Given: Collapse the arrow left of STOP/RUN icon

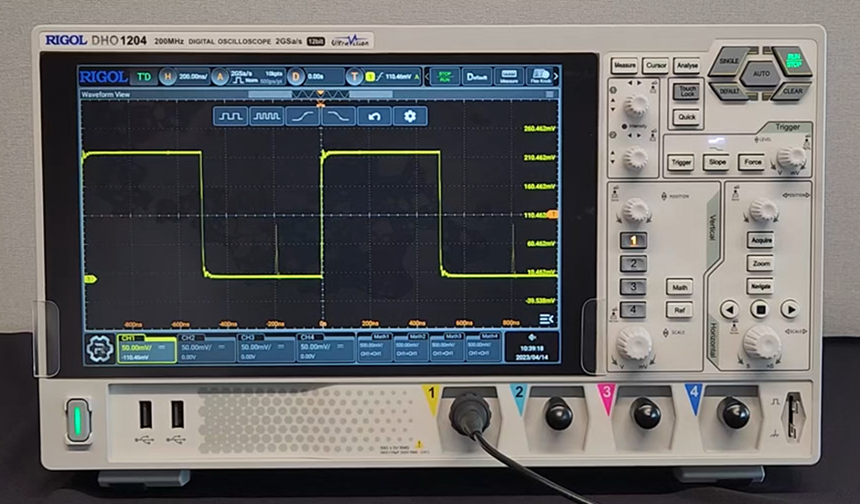Looking at the screenshot, I should pyautogui.click(x=427, y=77).
